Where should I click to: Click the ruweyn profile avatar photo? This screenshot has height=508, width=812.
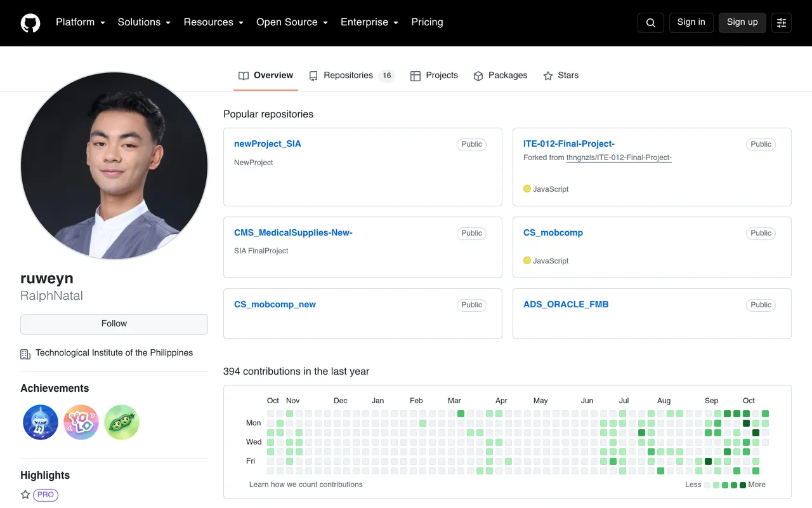pyautogui.click(x=114, y=166)
